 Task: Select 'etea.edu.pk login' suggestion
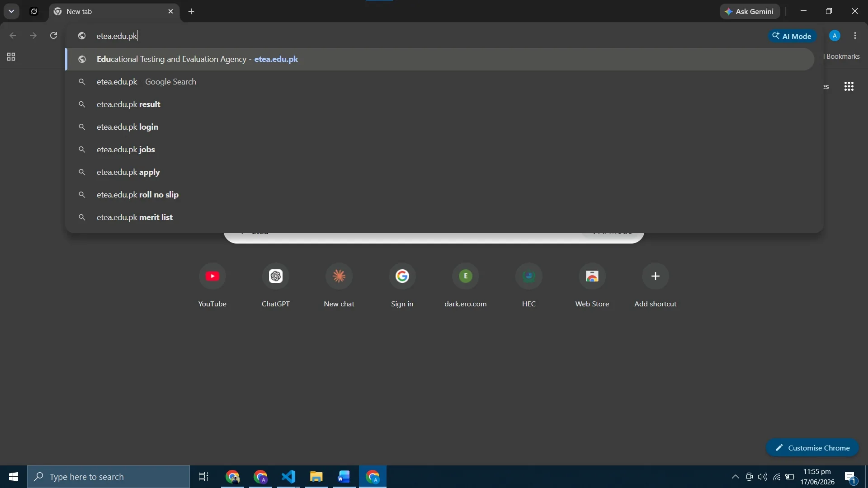439,127
